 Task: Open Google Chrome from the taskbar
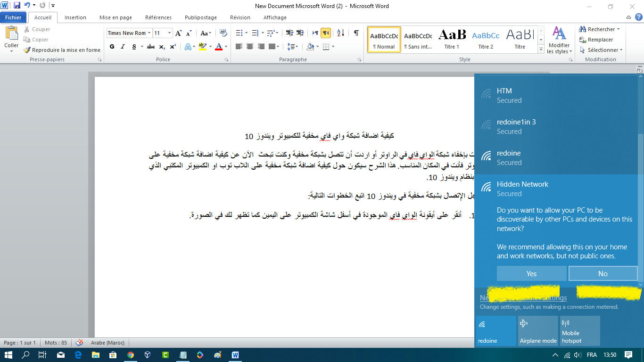tap(131, 355)
